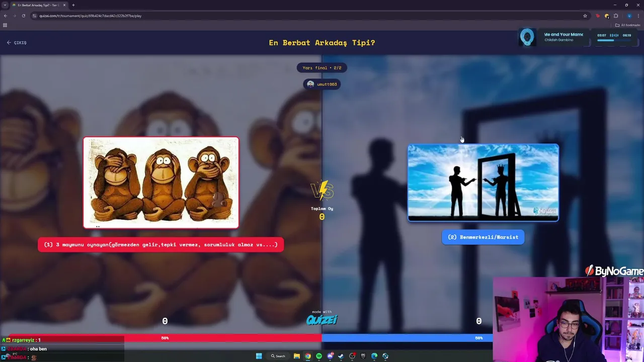
Task: Click the blue 50% vote bar
Action: click(408, 338)
